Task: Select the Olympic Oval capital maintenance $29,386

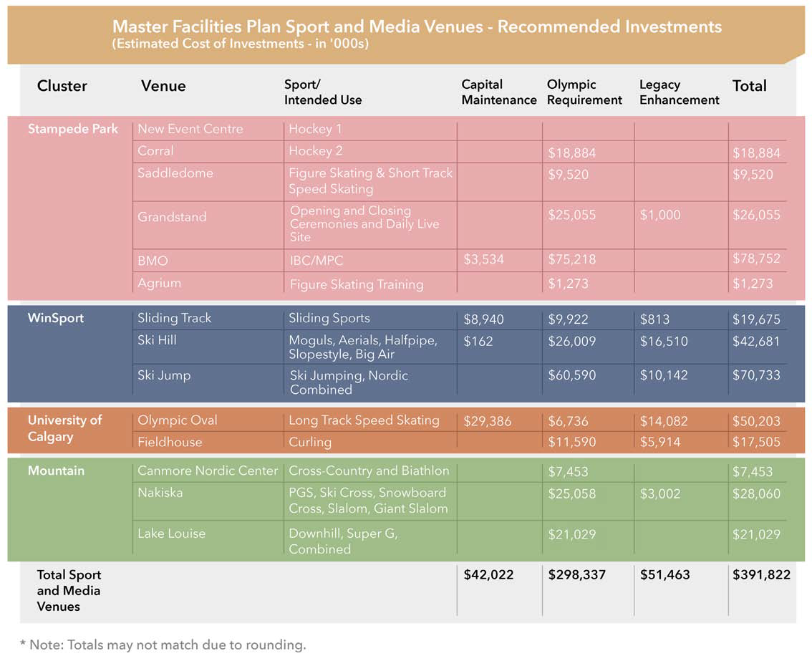Action: (488, 421)
